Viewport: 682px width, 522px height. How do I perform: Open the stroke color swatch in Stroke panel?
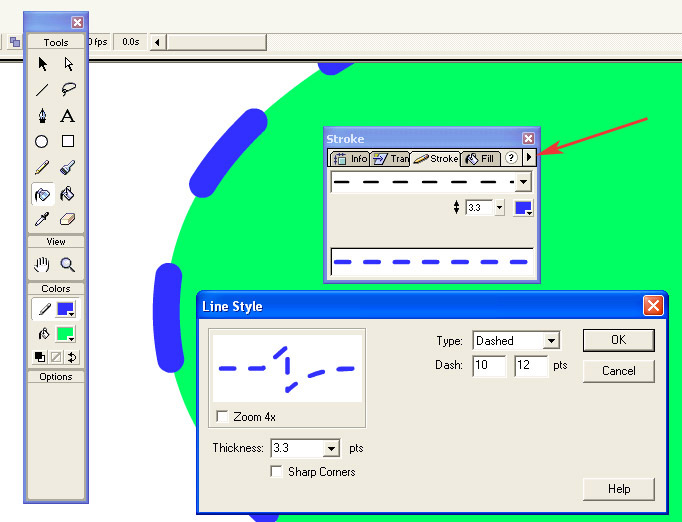tap(523, 208)
